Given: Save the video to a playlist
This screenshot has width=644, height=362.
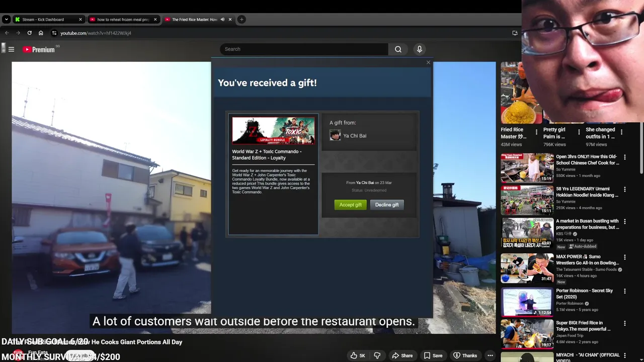Looking at the screenshot, I should tap(433, 355).
